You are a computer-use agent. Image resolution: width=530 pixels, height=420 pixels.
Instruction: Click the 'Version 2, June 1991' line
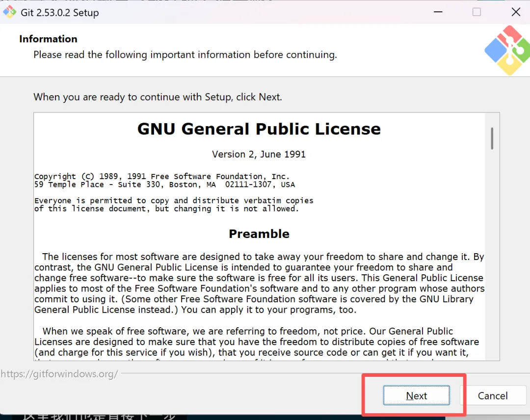coord(259,155)
